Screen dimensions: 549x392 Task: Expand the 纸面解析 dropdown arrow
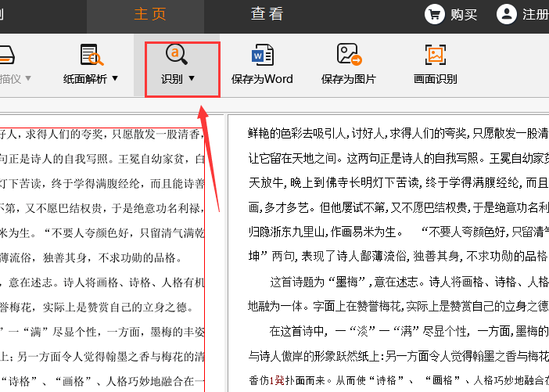point(115,78)
